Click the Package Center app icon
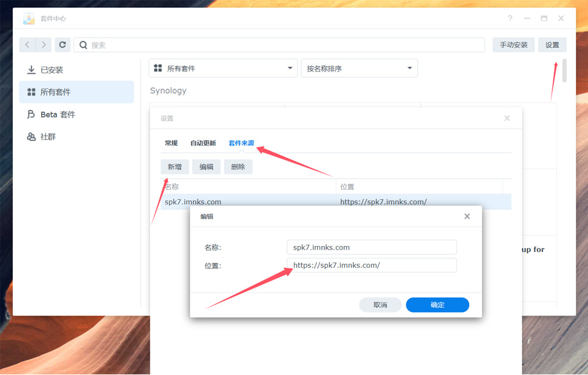 coord(28,19)
